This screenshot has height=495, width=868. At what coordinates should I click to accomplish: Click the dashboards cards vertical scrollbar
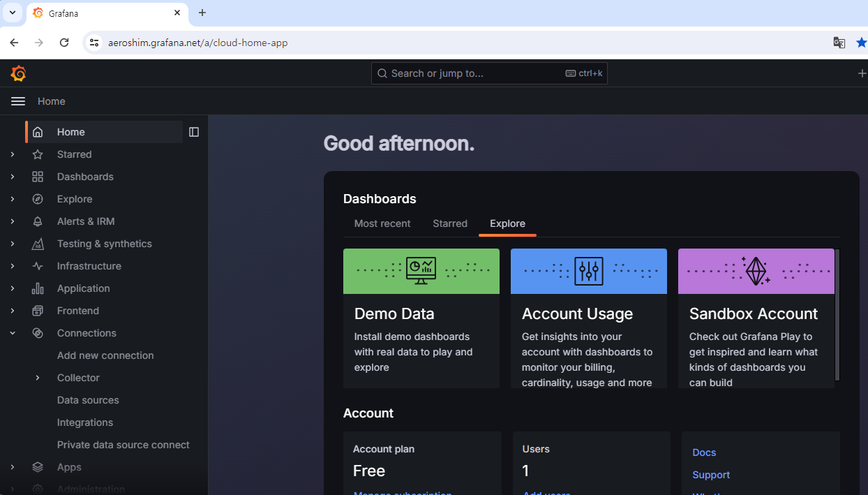pos(837,314)
